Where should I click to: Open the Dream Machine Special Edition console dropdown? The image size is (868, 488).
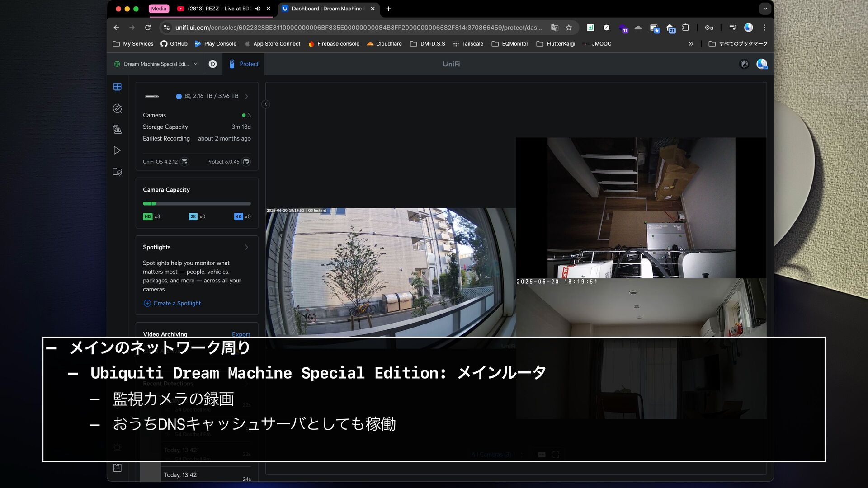pyautogui.click(x=156, y=64)
